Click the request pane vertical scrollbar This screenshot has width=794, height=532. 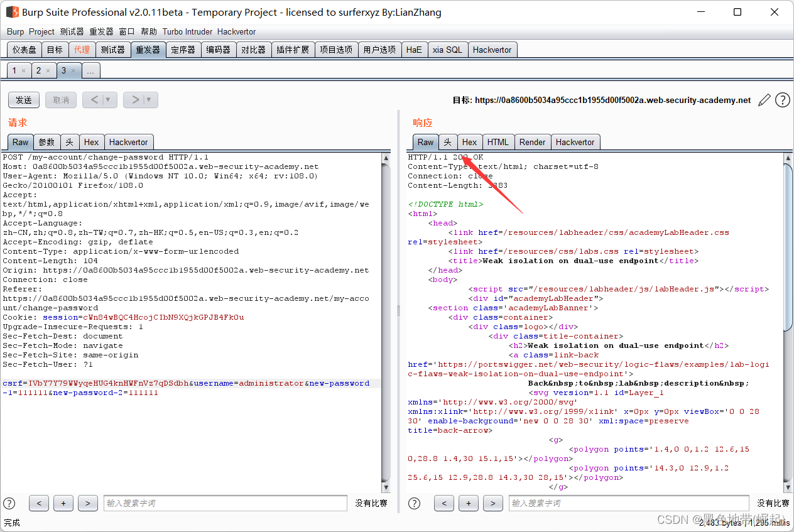[x=386, y=323]
